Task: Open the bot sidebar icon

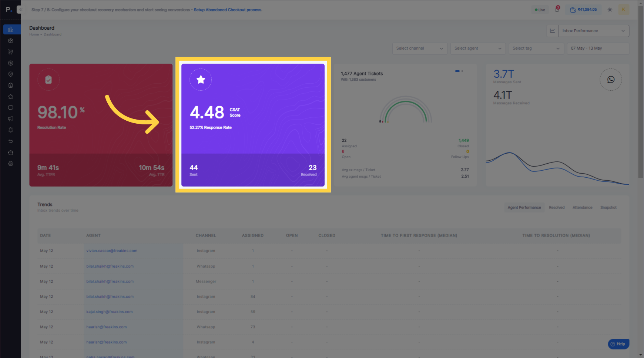Action: pos(10,153)
